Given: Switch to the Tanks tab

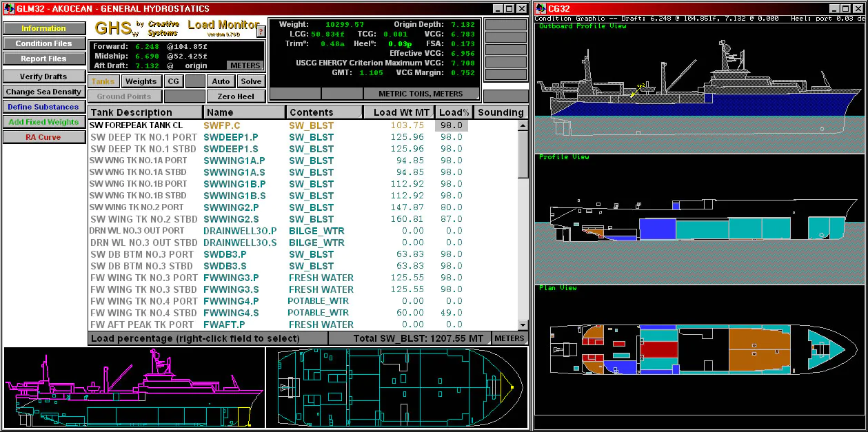Looking at the screenshot, I should point(103,81).
